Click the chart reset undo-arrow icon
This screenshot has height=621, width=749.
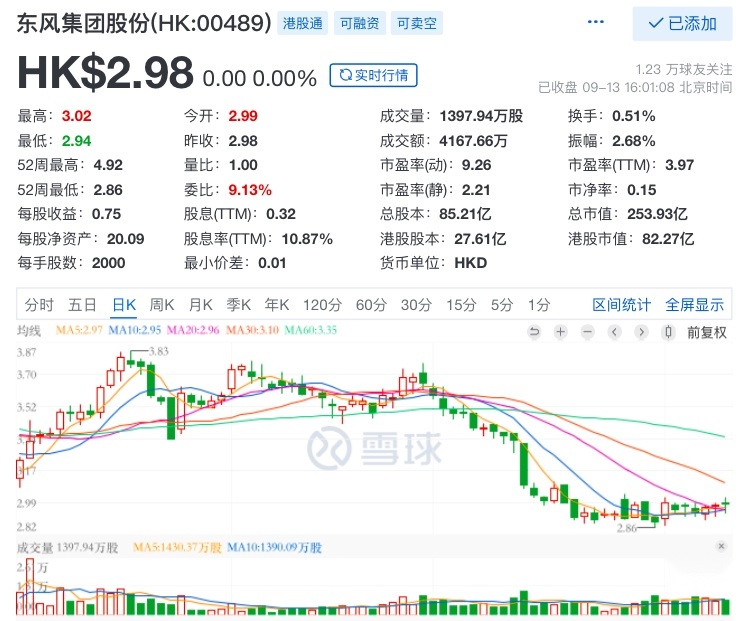[534, 332]
